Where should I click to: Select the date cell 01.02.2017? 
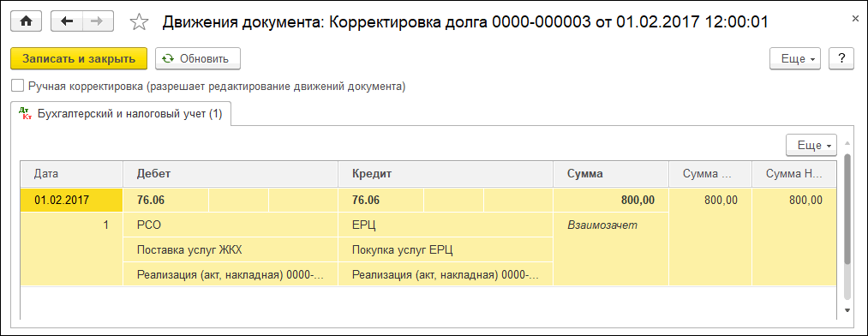pos(71,201)
